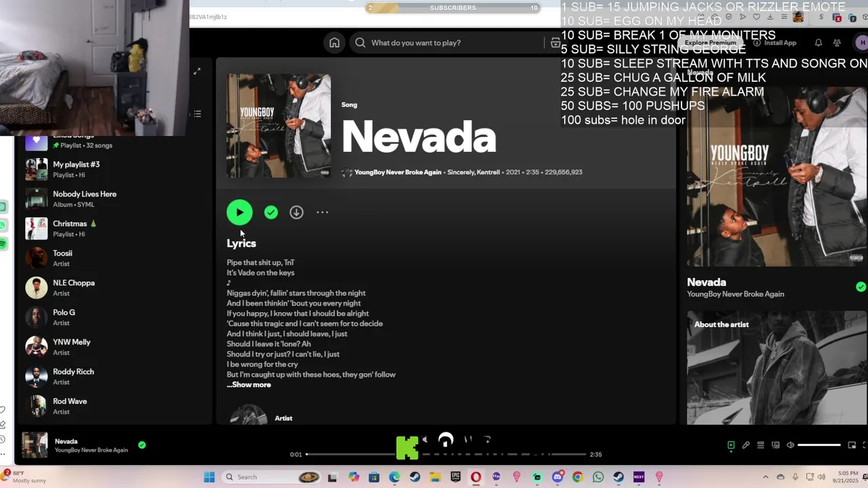Launch Epic Games from the taskbar
Viewport: 868px width, 488px height.
coord(456,477)
